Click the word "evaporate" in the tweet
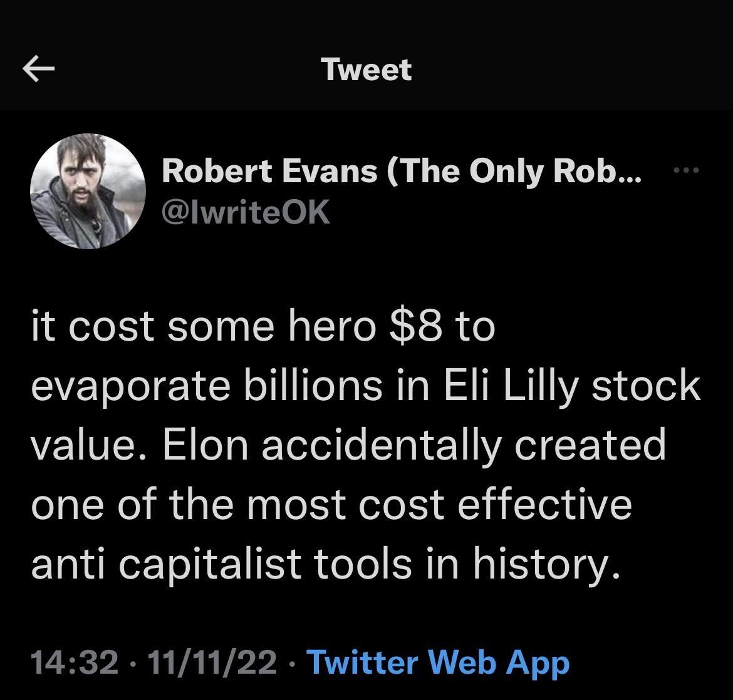733x700 pixels. (130, 386)
